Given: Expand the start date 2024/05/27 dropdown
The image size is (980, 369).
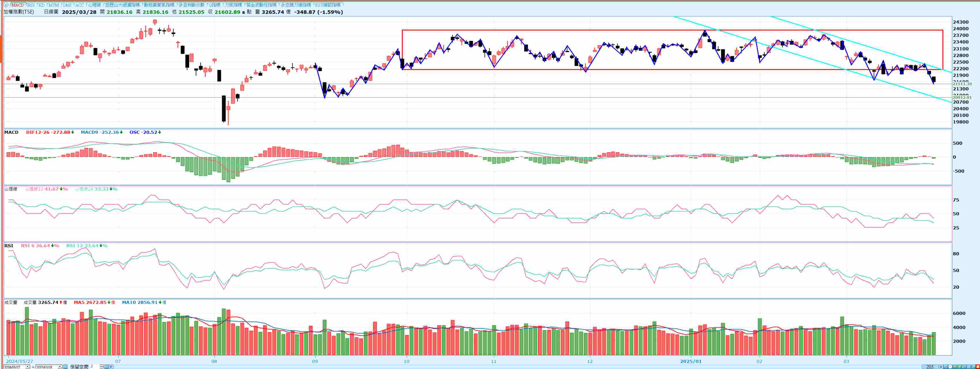Looking at the screenshot, I should (x=27, y=367).
